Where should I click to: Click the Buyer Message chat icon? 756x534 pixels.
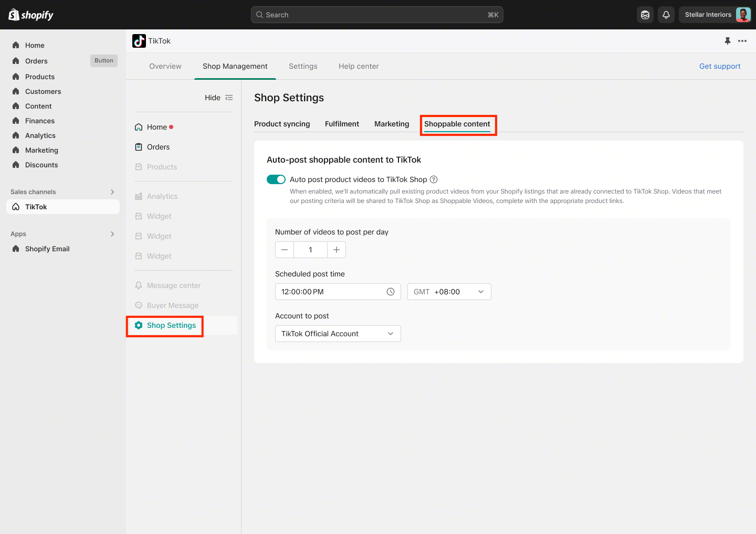click(139, 305)
